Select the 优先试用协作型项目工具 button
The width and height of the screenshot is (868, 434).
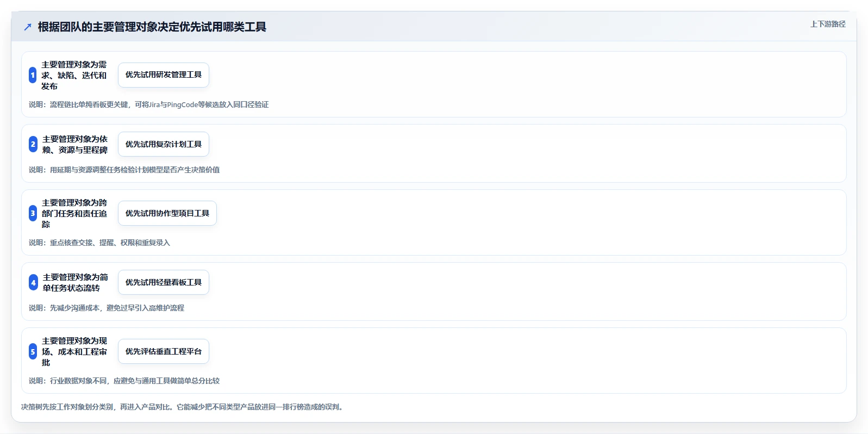coord(167,213)
